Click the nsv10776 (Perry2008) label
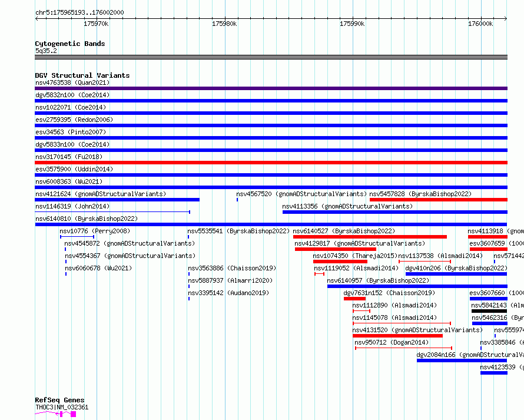Viewport: 524px width, 420px height. click(95, 231)
